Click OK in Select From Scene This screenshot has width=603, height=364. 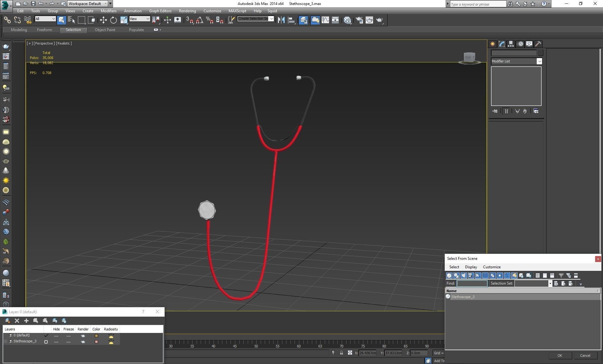point(560,356)
